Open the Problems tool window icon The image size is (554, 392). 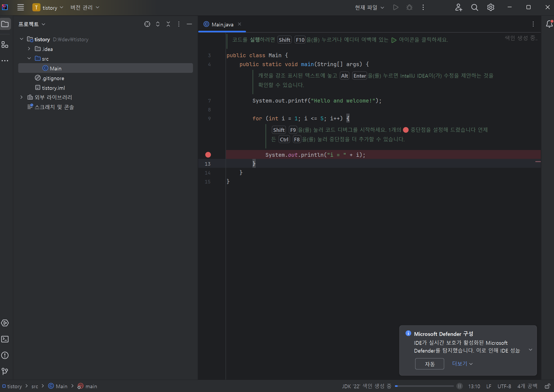(5, 355)
